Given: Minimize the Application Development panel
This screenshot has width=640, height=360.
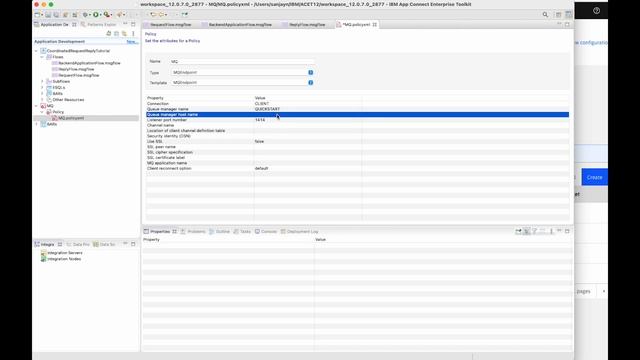Looking at the screenshot, I should click(125, 24).
